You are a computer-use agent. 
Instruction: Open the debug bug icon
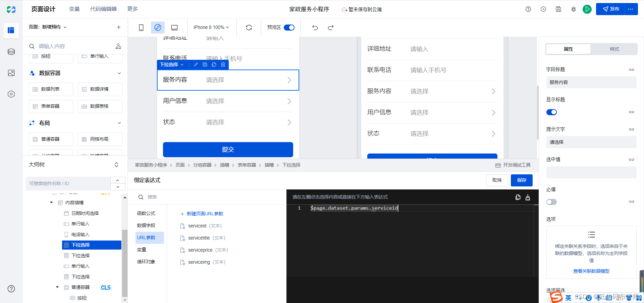point(574,9)
